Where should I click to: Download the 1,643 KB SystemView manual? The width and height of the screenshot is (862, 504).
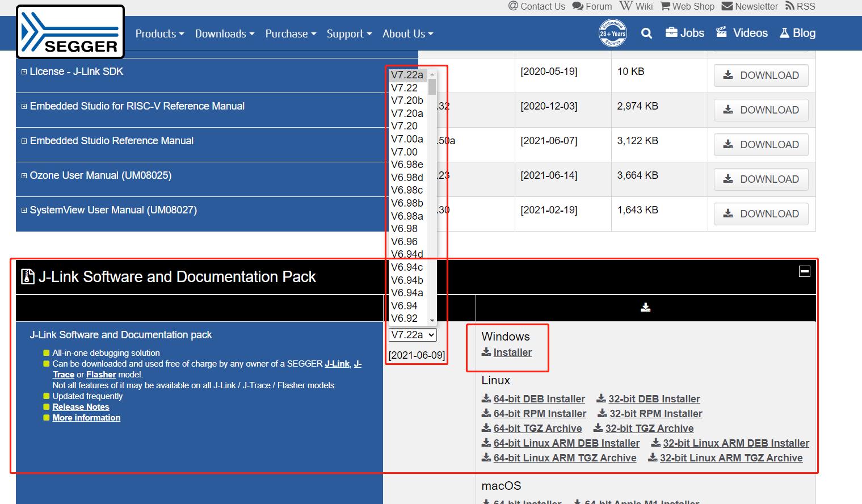coord(761,214)
